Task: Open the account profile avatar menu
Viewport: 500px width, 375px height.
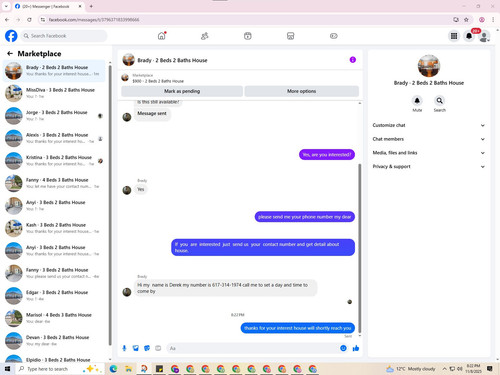Action: [x=484, y=36]
